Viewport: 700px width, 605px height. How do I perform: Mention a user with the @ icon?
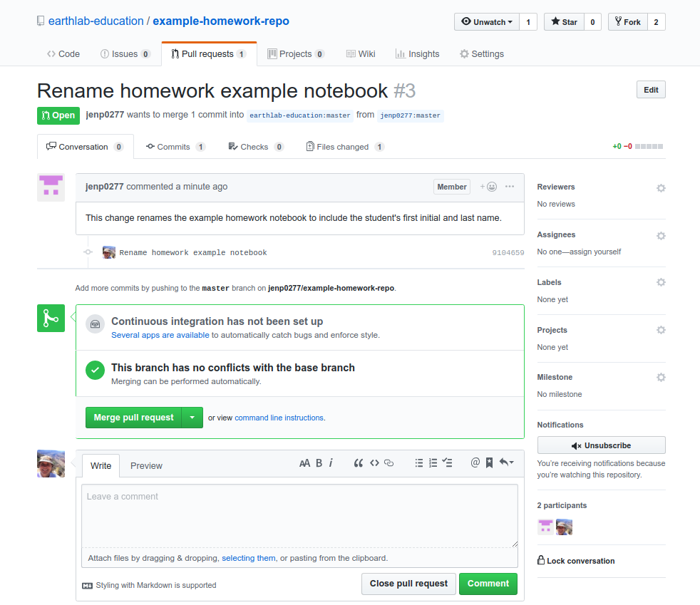pos(475,462)
